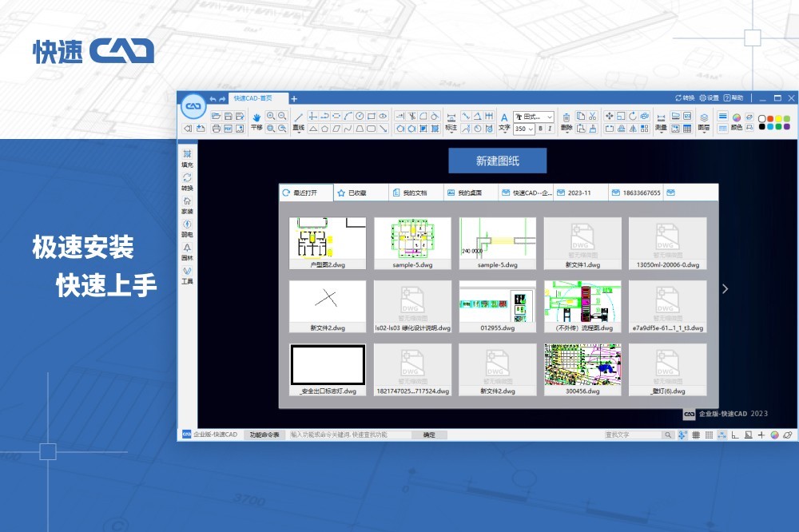The height and width of the screenshot is (532, 799).
Task: Switch to the 最近打开 tab
Action: (x=306, y=193)
